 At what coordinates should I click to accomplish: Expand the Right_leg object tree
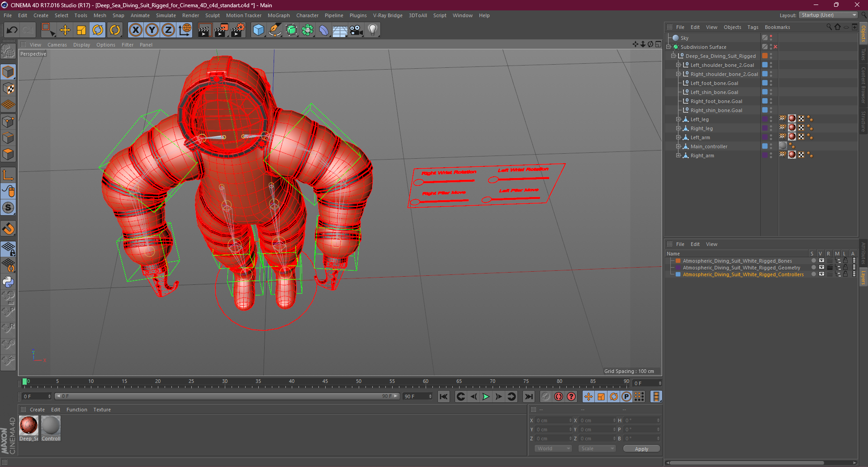[x=678, y=128]
